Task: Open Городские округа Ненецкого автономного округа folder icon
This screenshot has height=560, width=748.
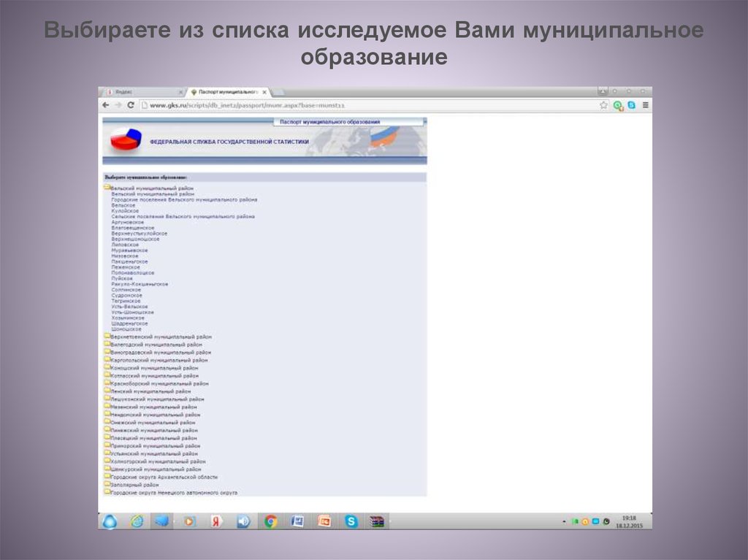Action: tap(107, 492)
